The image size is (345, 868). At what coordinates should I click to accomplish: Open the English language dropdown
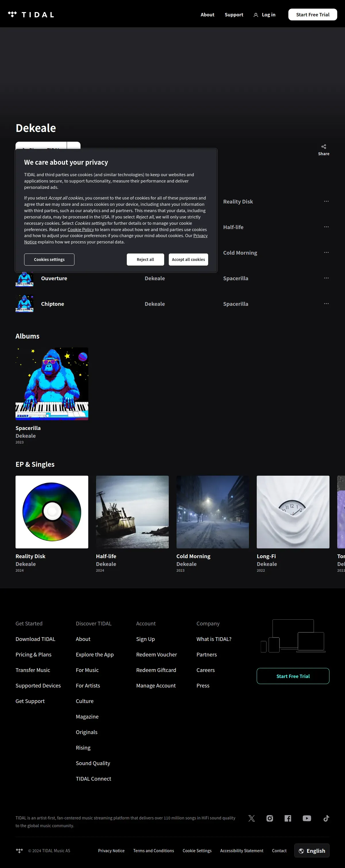coord(312,850)
